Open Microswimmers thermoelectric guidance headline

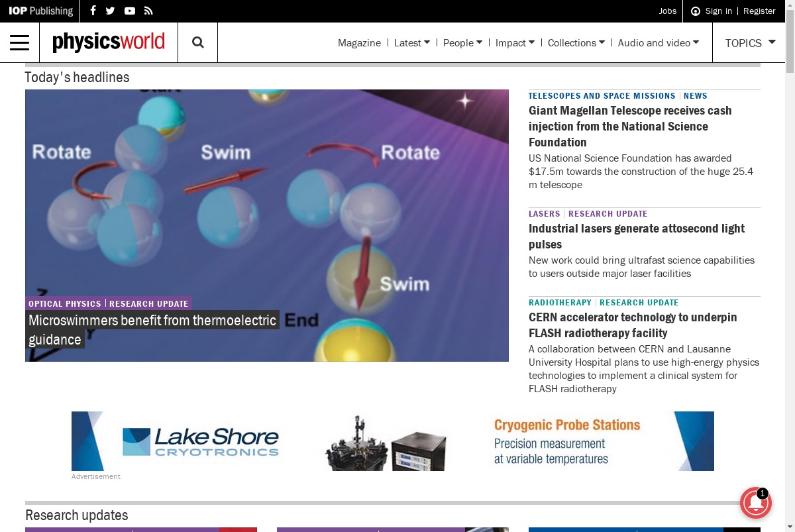click(152, 330)
